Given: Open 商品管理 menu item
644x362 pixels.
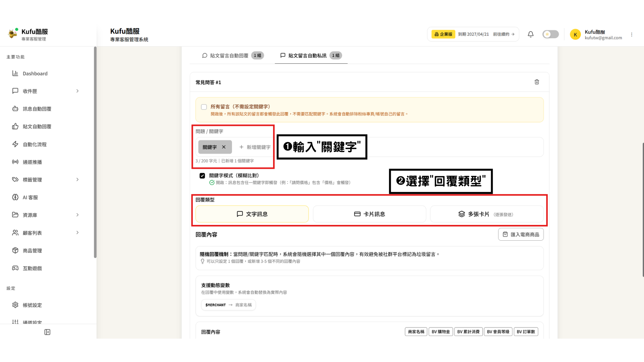Looking at the screenshot, I should (47, 250).
